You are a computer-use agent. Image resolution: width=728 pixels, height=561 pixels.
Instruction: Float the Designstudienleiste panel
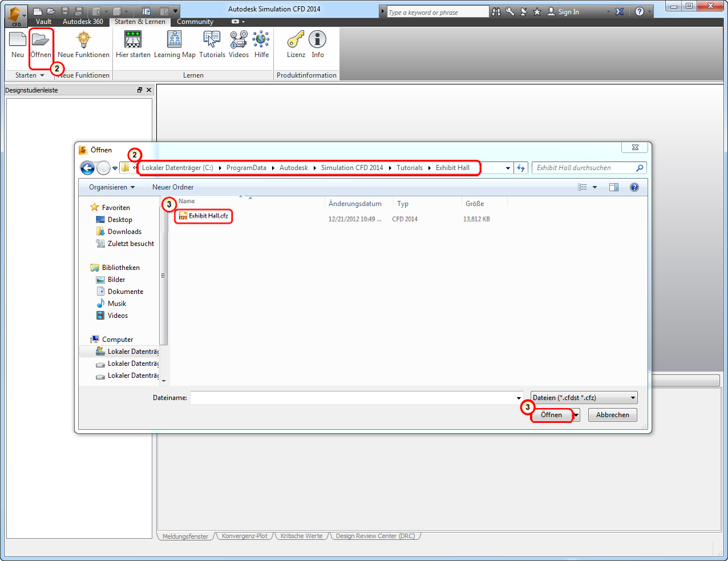pos(140,90)
